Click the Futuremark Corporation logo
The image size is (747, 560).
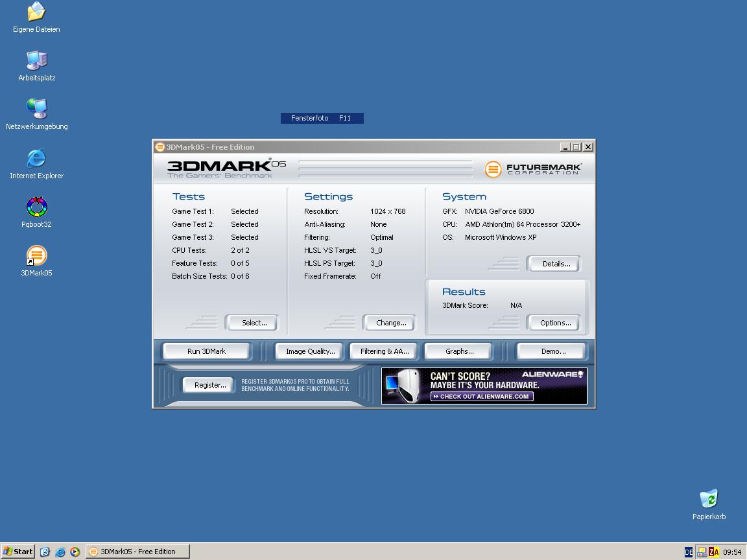pos(532,169)
